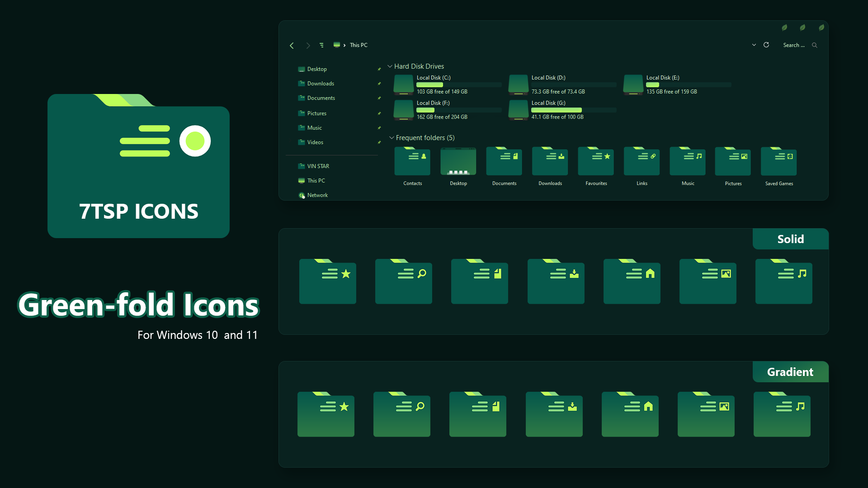Collapse the Frequent folders section
868x488 pixels.
(x=392, y=138)
